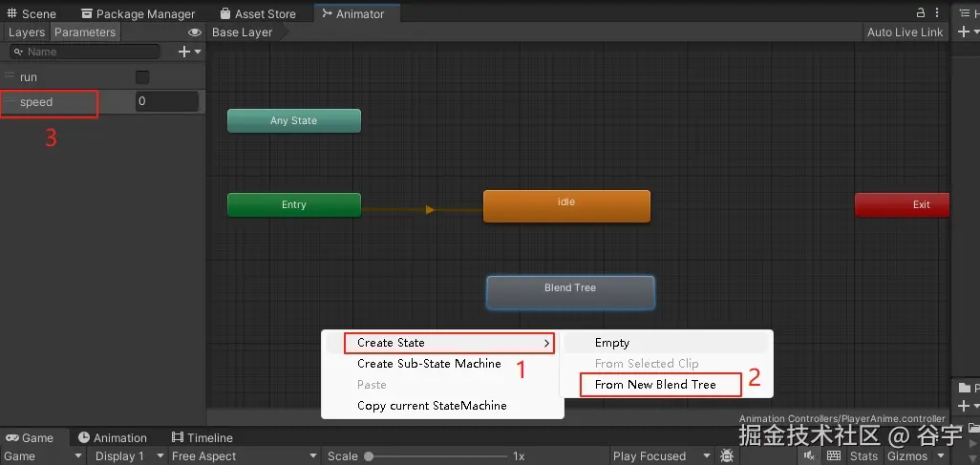Open the Free Aspect dropdown
This screenshot has width=980, height=465.
pos(245,456)
